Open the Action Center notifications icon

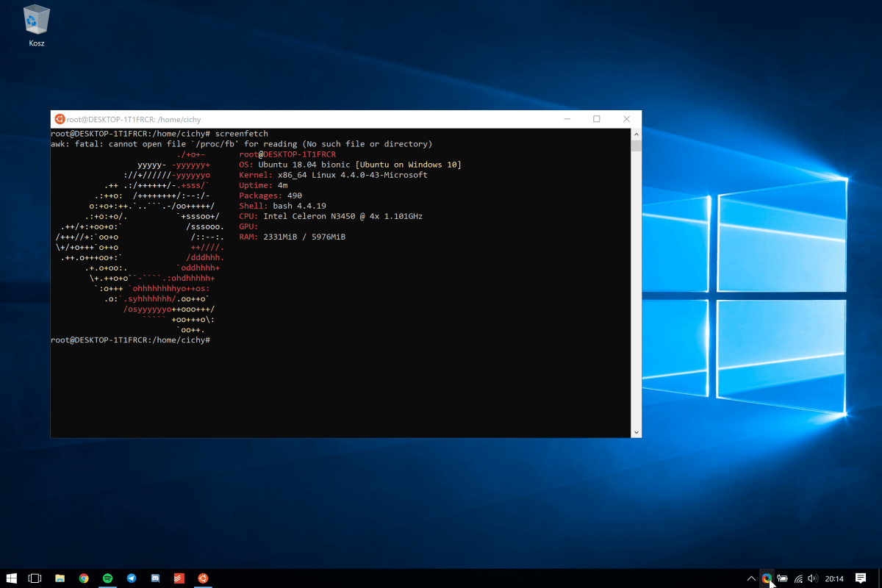[861, 578]
